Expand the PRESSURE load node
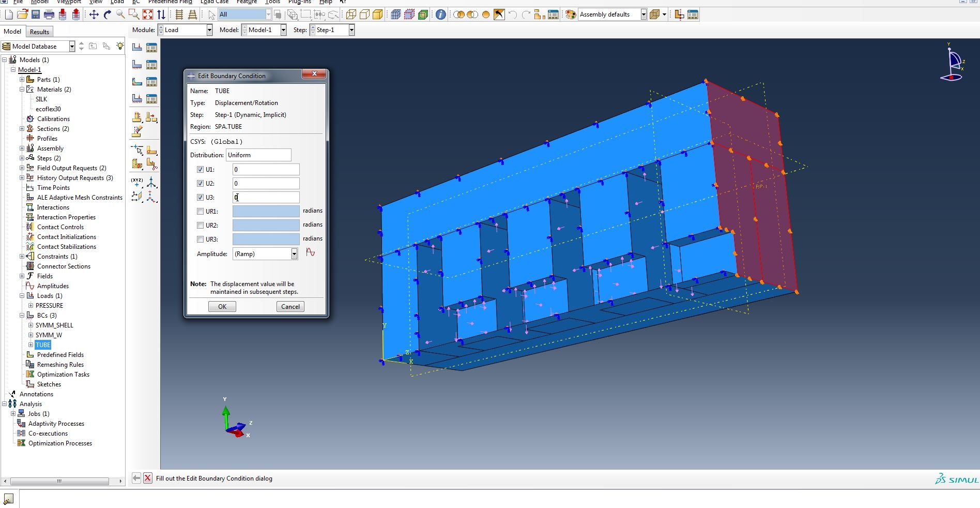This screenshot has width=980, height=508. click(31, 306)
